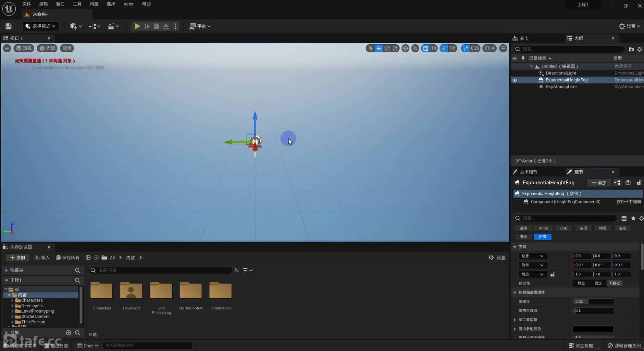The image size is (644, 351).
Task: Open the add-actor quick menu icon
Action: point(76,26)
